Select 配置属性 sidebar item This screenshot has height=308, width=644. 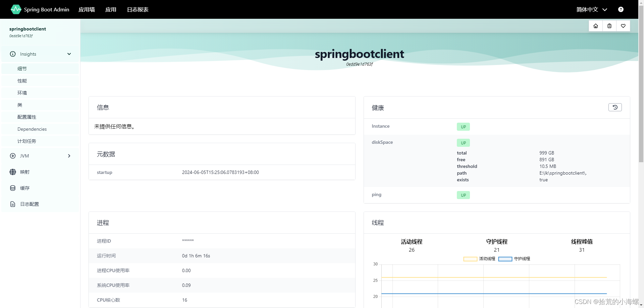[27, 117]
